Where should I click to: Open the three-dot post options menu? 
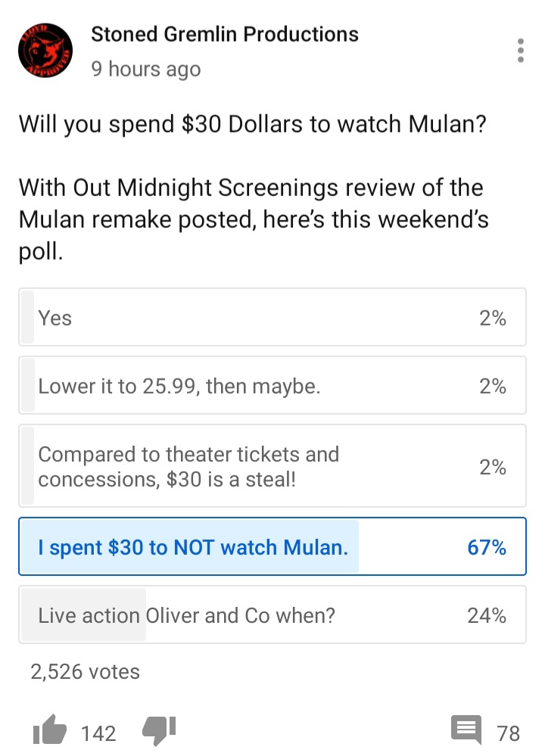point(520,50)
